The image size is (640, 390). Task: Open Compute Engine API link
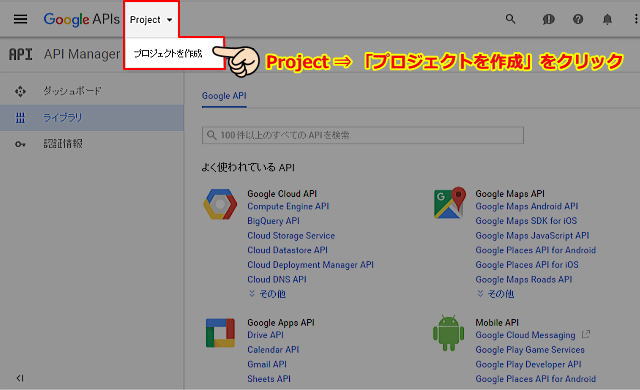[288, 206]
